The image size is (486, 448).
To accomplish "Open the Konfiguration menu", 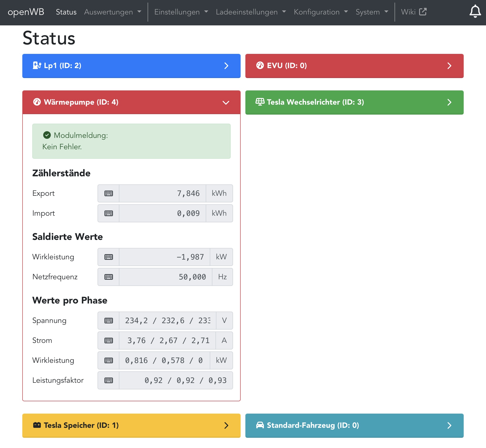I will pyautogui.click(x=320, y=12).
